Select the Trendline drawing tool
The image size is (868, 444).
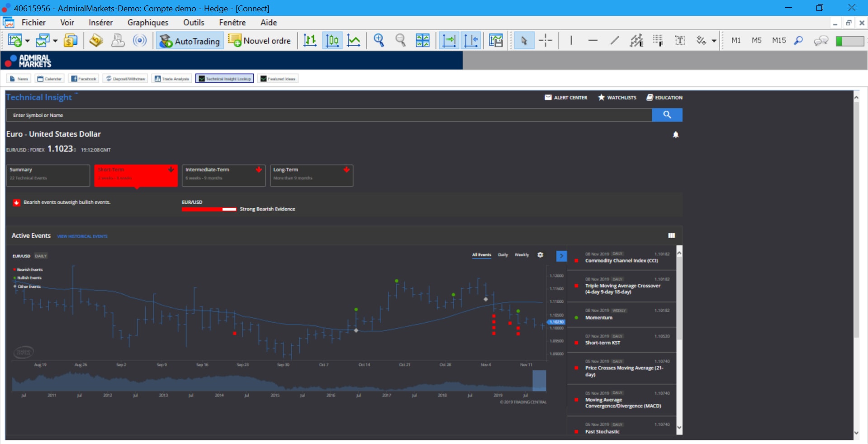tap(614, 40)
